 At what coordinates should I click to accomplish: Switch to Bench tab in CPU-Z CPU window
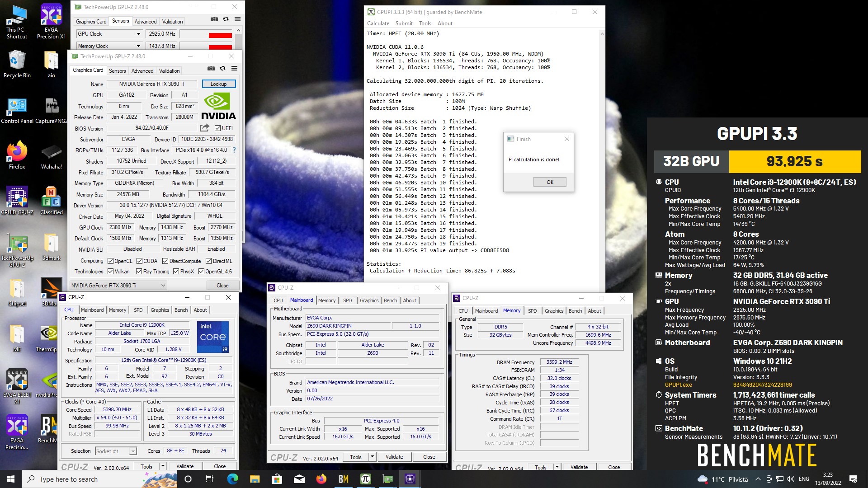181,310
